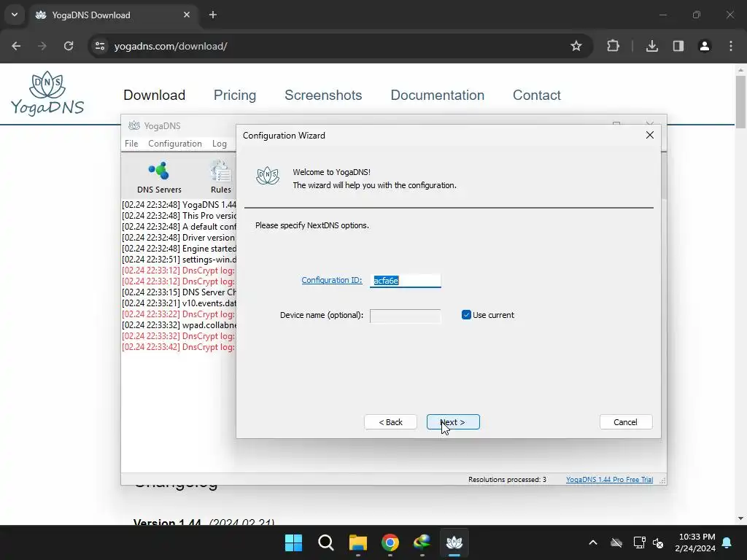Click YogaDNS 1.44 Pro Free Trial link
Image resolution: width=747 pixels, height=560 pixels.
click(609, 480)
